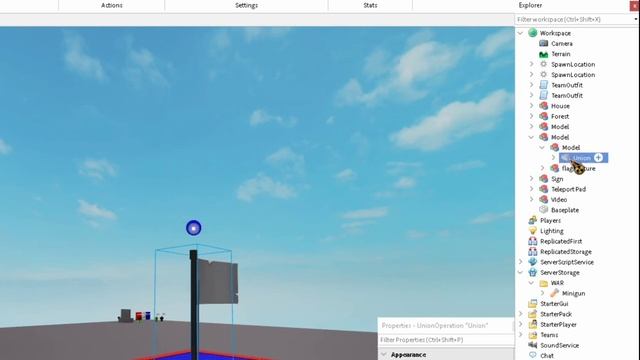Click the Teams icon
Image resolution: width=640 pixels, height=360 pixels.
click(532, 335)
